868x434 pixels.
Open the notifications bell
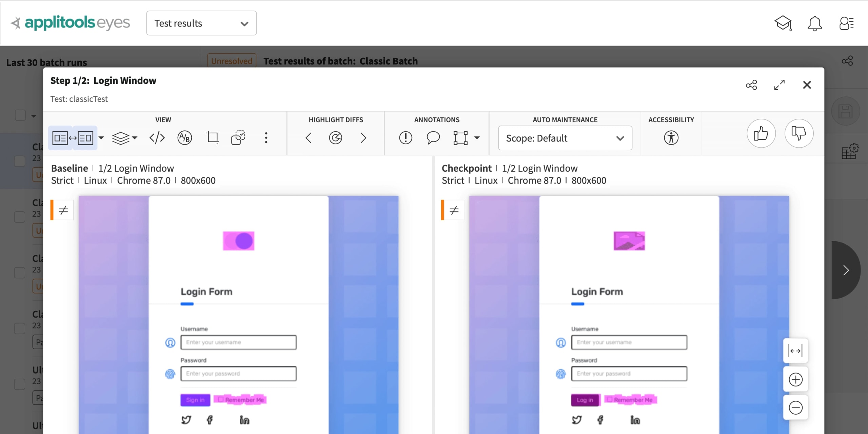point(814,23)
